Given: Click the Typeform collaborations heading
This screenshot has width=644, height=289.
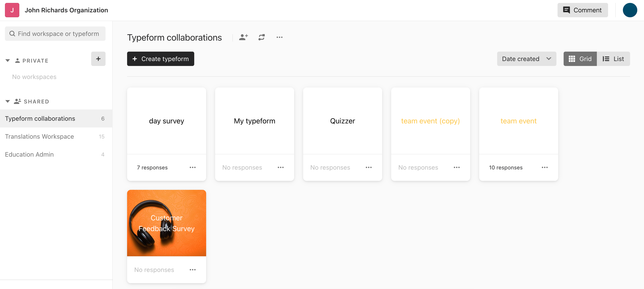Looking at the screenshot, I should 174,37.
